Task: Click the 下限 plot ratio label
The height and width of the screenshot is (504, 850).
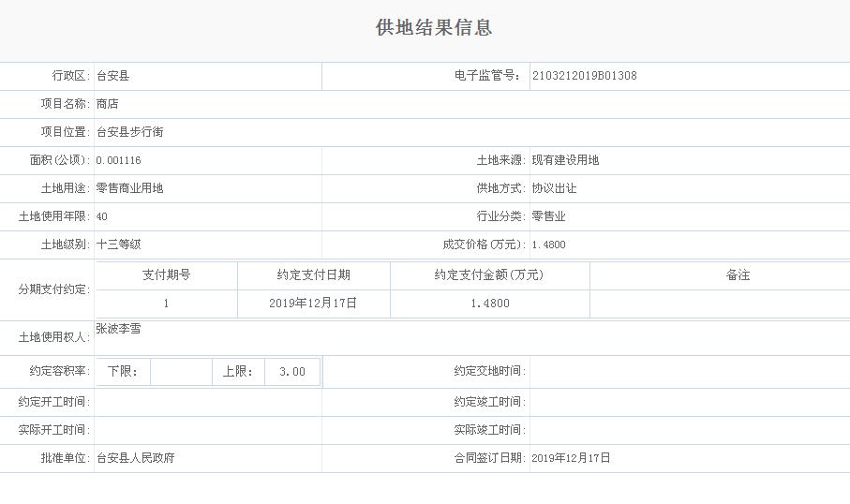Action: click(123, 372)
